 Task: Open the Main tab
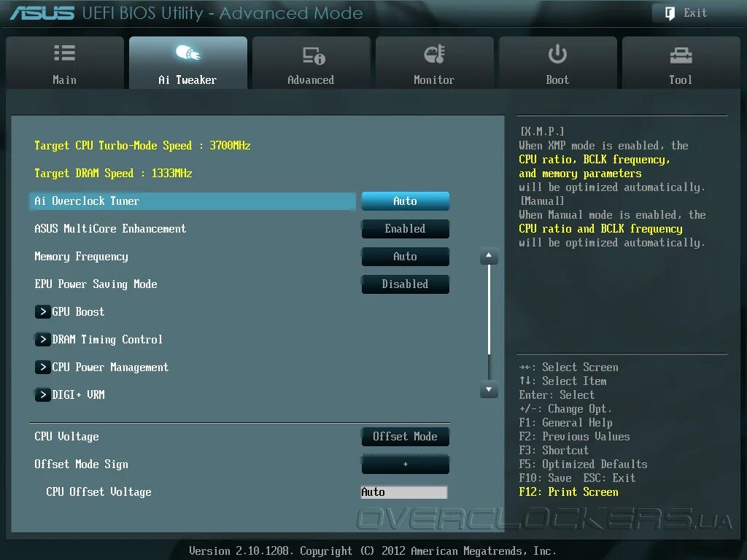65,63
